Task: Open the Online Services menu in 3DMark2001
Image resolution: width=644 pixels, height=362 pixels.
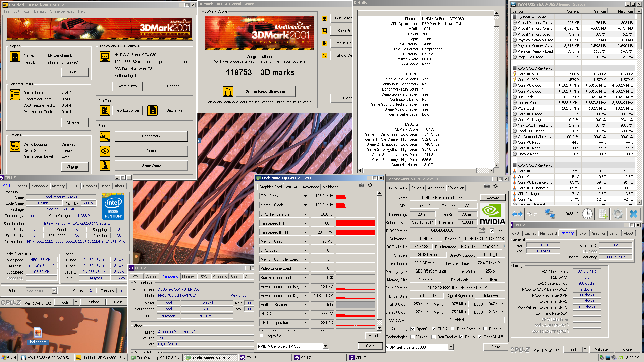Action: (x=62, y=11)
